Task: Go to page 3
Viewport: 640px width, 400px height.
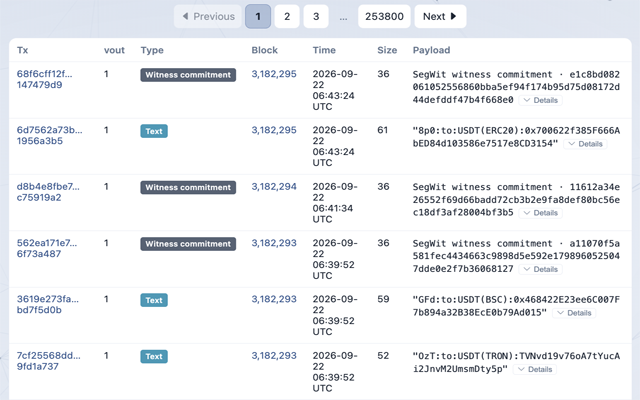Action: pos(316,16)
